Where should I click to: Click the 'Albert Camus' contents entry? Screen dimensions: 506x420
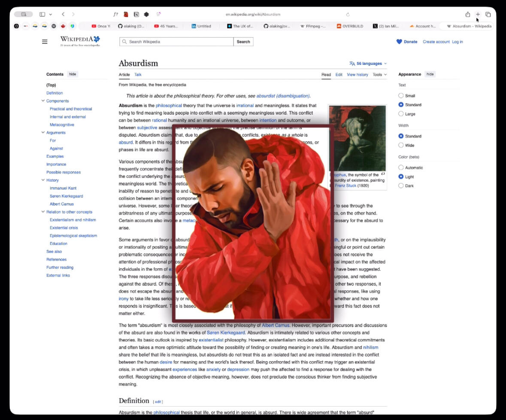62,204
